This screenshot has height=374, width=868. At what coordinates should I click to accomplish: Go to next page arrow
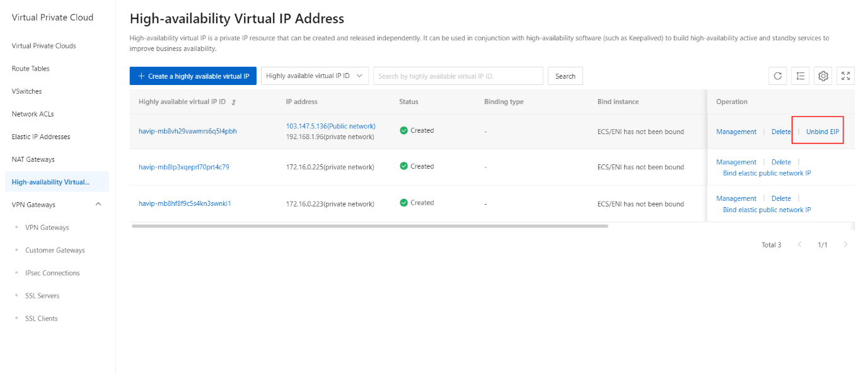[845, 244]
